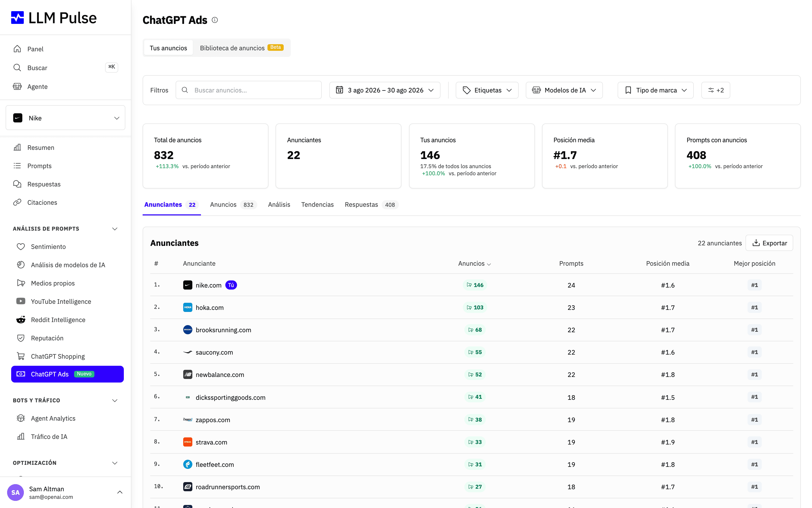Image resolution: width=812 pixels, height=508 pixels.
Task: Open Análisis de modelos de IA icon
Action: (x=21, y=265)
